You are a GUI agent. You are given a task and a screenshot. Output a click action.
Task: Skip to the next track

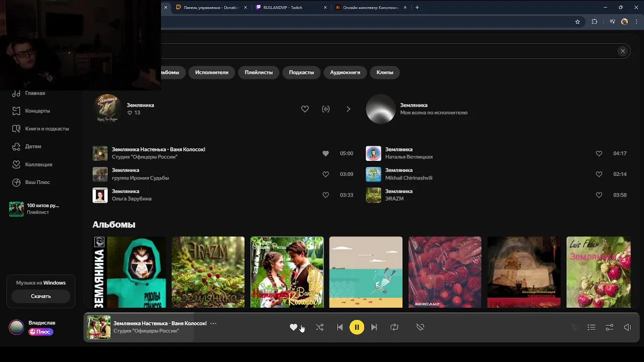[x=374, y=327]
